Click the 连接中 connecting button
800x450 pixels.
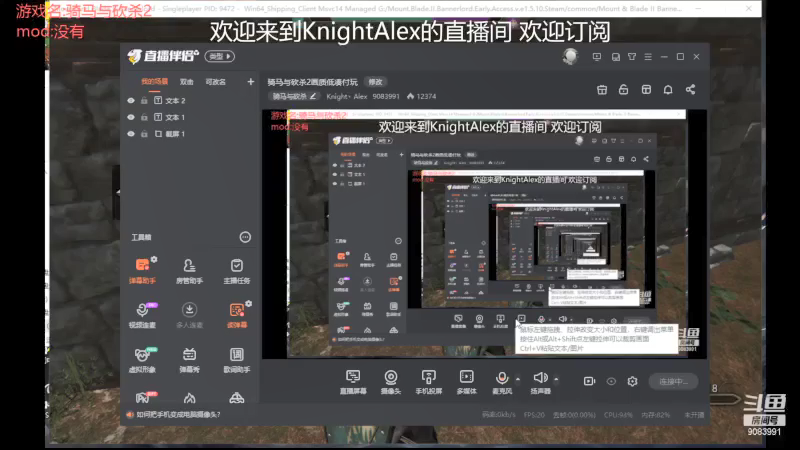pyautogui.click(x=673, y=381)
